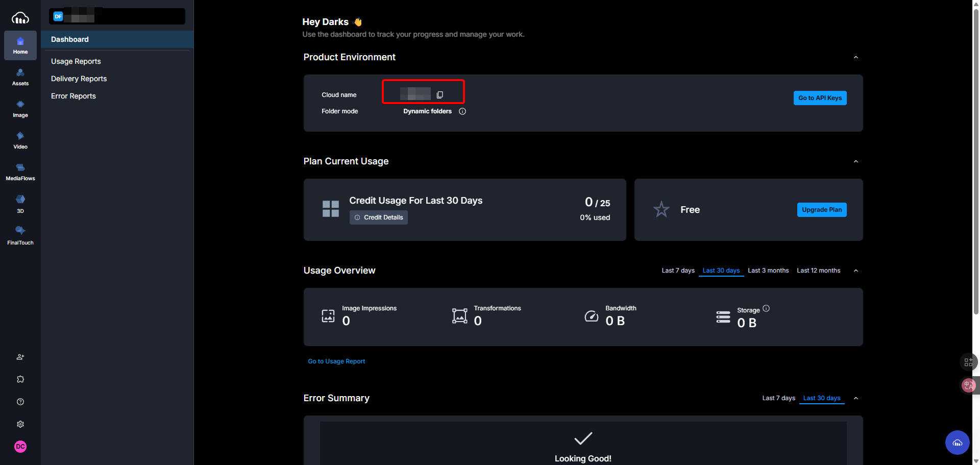Open the invite user icon
The image size is (980, 465).
click(x=20, y=357)
